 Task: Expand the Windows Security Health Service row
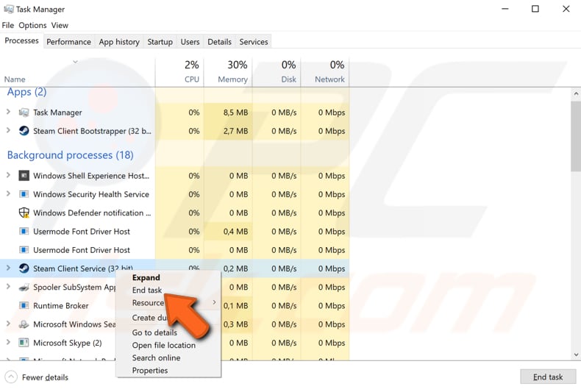[x=9, y=194]
